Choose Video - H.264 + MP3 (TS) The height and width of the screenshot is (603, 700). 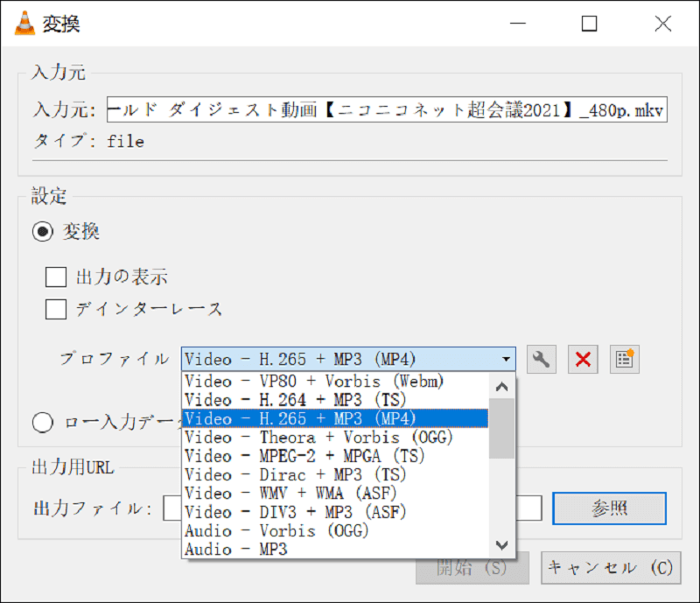(335, 400)
